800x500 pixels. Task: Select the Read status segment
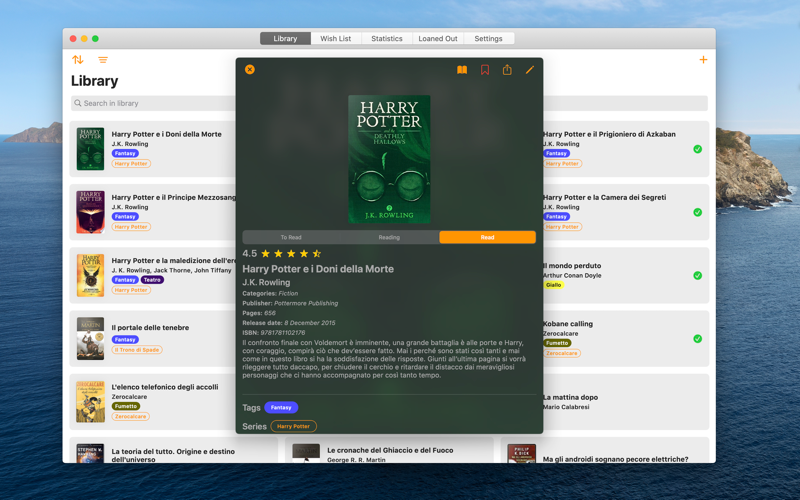487,237
